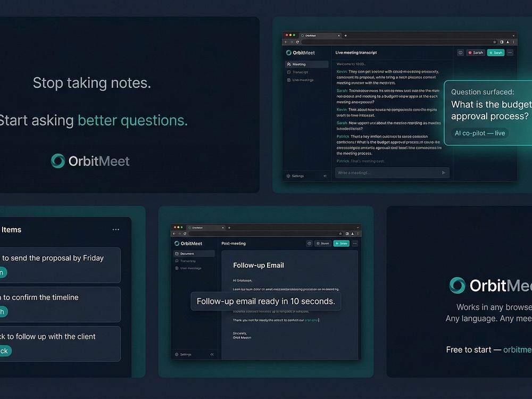Send the message with the arrow icon
Screen dimensions: 532x399
point(444,173)
